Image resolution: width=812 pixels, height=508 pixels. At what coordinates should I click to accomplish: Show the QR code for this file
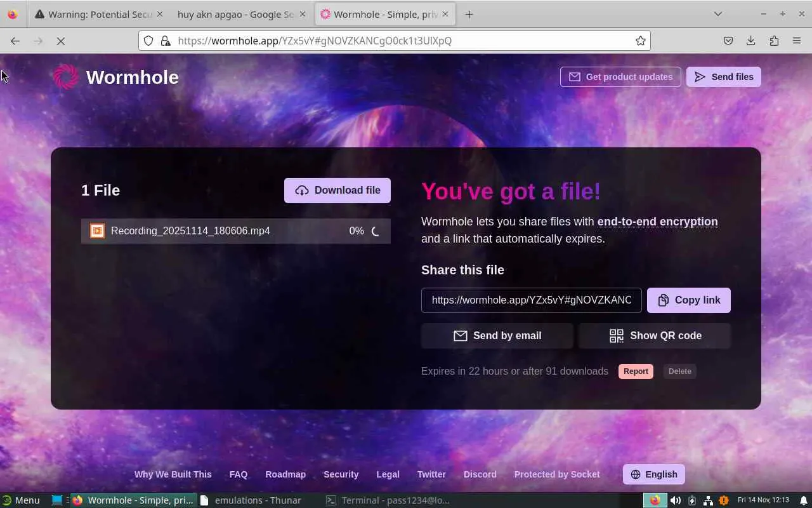pyautogui.click(x=655, y=336)
